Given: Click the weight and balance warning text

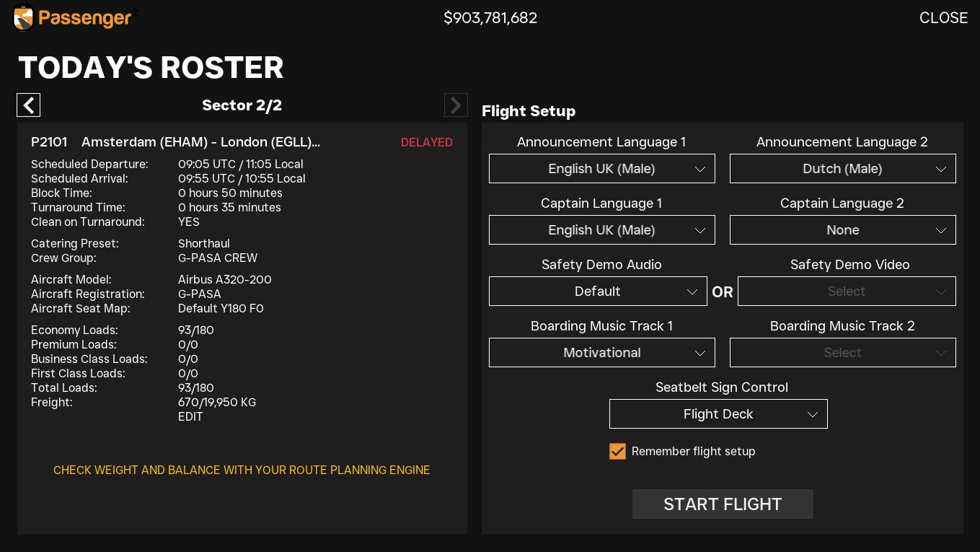Looking at the screenshot, I should point(242,470).
